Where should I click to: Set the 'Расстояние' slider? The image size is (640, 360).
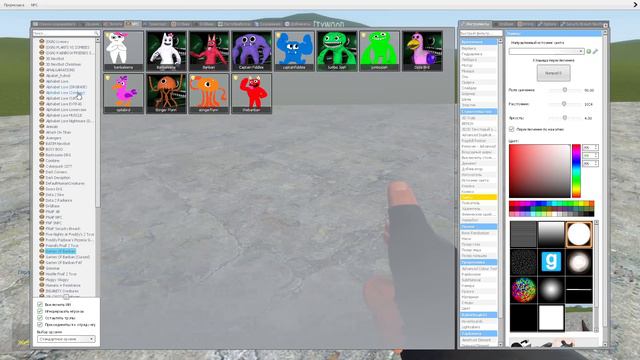point(565,104)
